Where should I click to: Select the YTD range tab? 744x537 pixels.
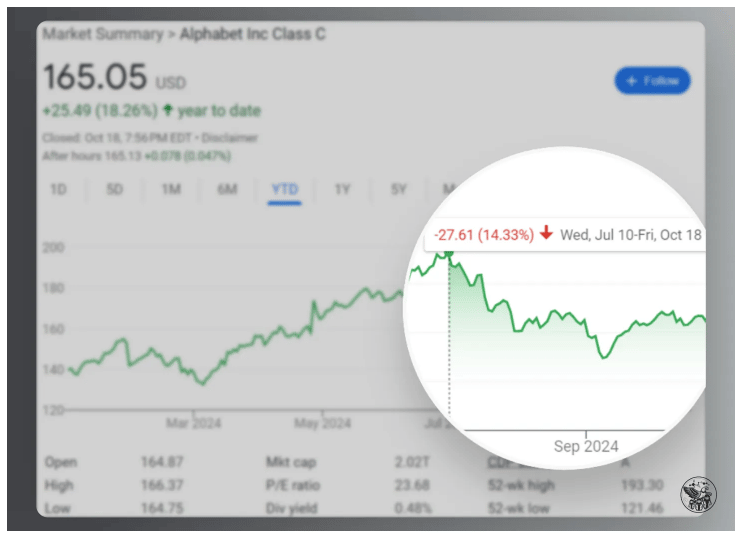pyautogui.click(x=285, y=188)
